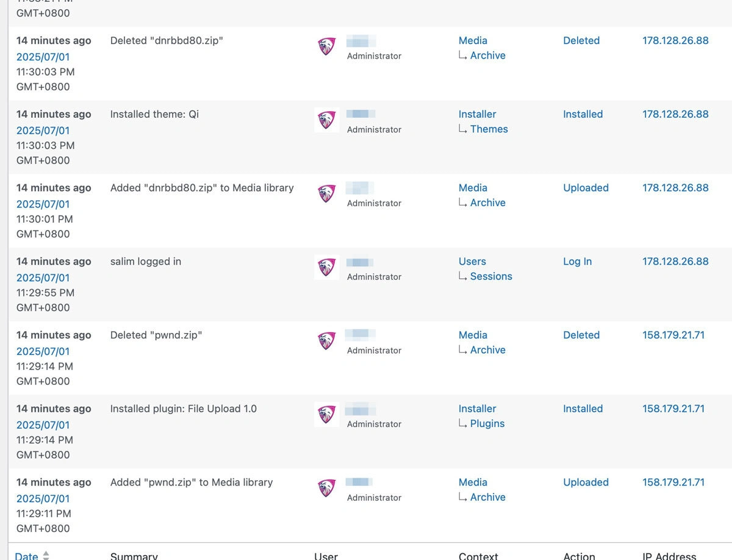Click the avatar in the Added "dnrbbd80.zip" row

pos(327,194)
